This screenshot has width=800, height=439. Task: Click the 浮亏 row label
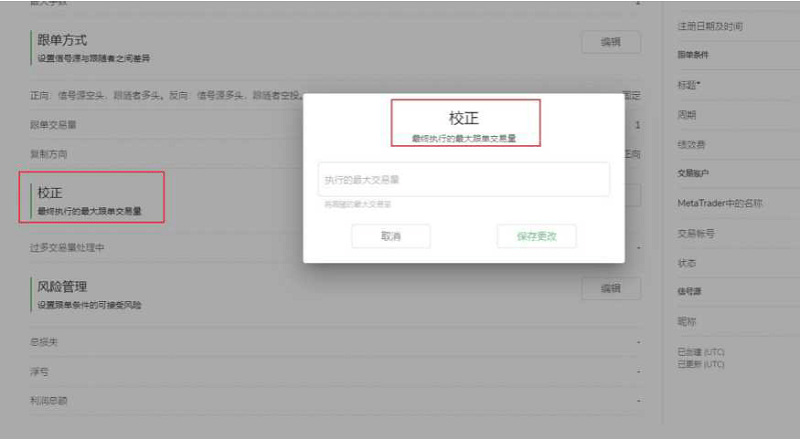39,372
